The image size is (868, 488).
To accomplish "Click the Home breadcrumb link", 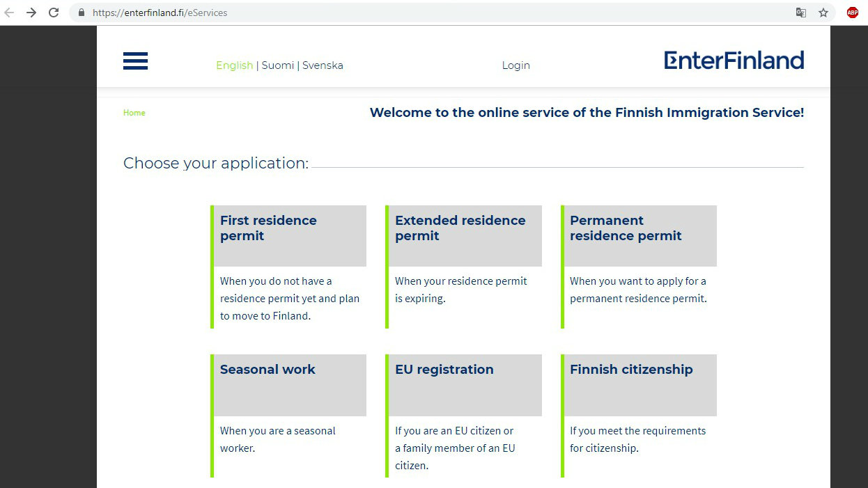I will coord(134,112).
